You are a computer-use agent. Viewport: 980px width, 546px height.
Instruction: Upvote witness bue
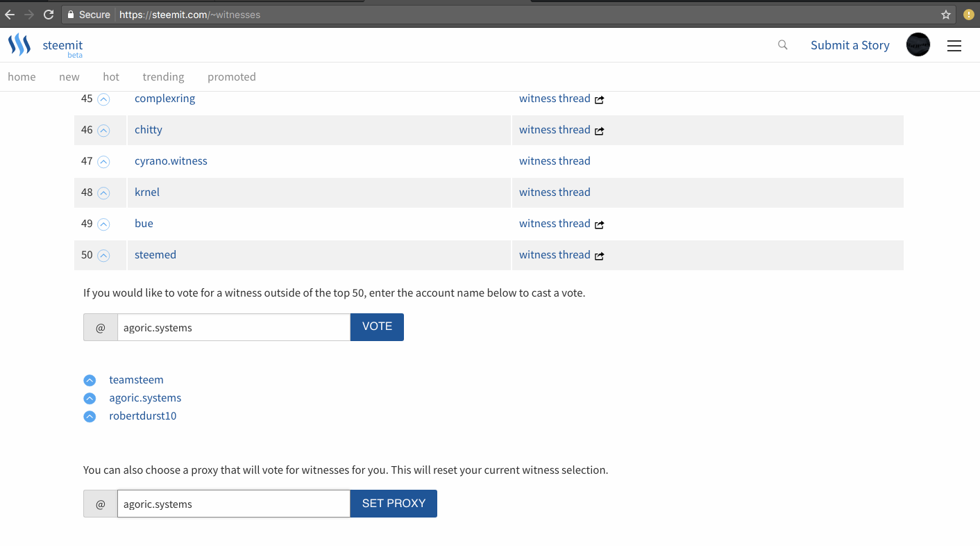103,224
